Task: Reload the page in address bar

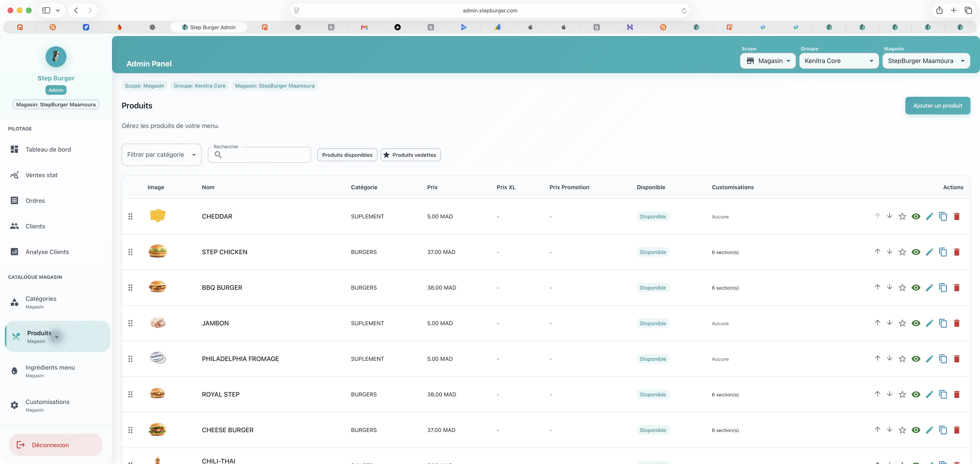Action: click(684, 11)
